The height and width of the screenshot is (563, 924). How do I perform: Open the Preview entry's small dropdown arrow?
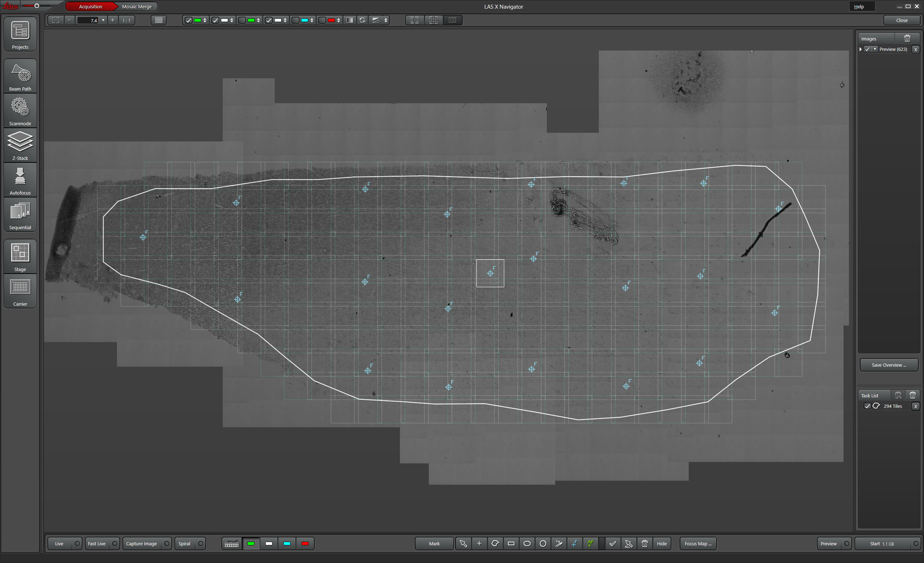875,49
